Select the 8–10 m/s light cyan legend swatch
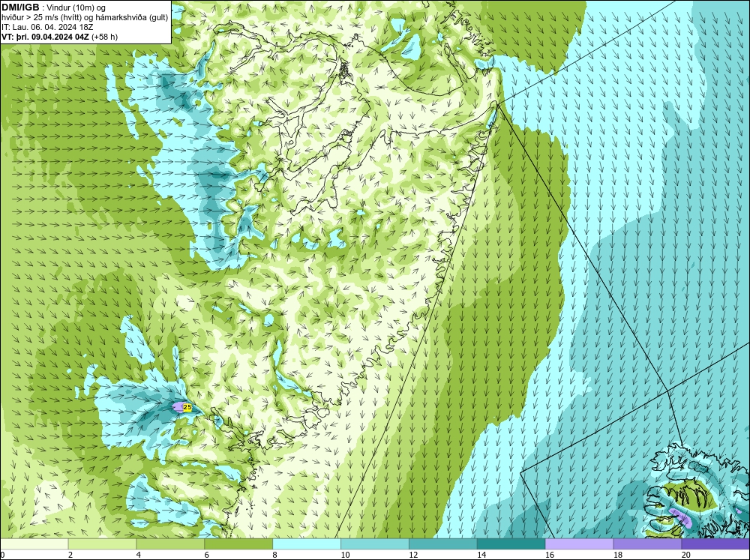 pos(307,544)
